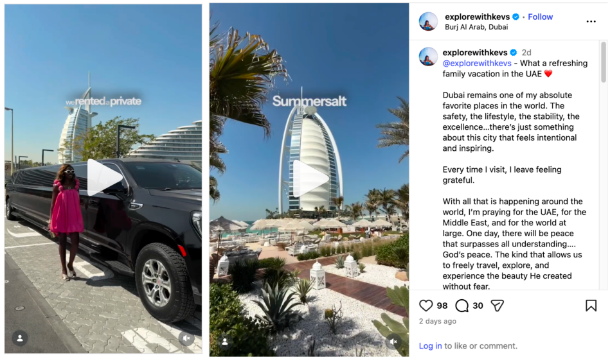
Task: Open explorewithkevs profile picture in header
Action: tap(428, 21)
